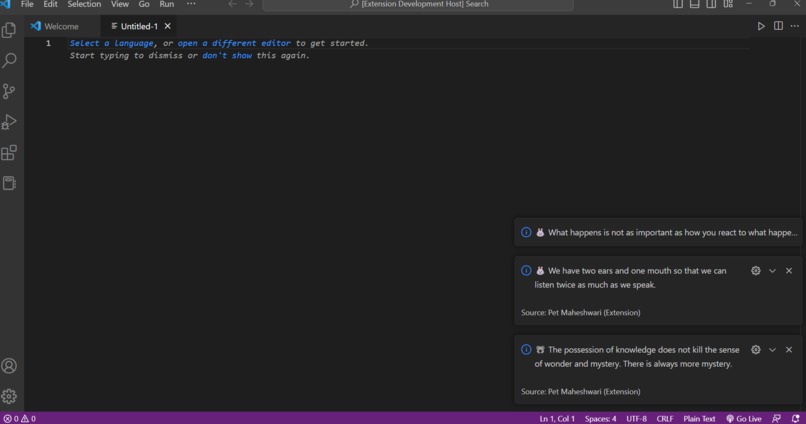Open the Selection menu
Screen dimensions: 806x424
pyautogui.click(x=84, y=4)
